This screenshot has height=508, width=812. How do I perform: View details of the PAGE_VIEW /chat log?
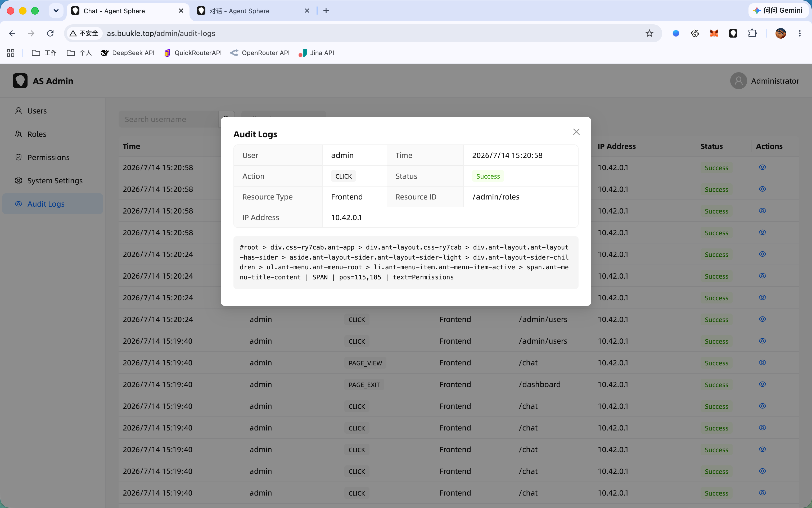(x=762, y=362)
